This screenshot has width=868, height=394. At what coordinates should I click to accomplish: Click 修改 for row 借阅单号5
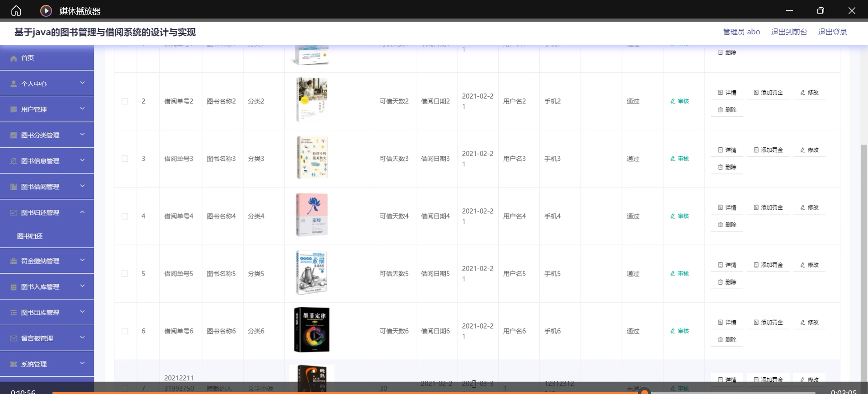[x=809, y=265]
